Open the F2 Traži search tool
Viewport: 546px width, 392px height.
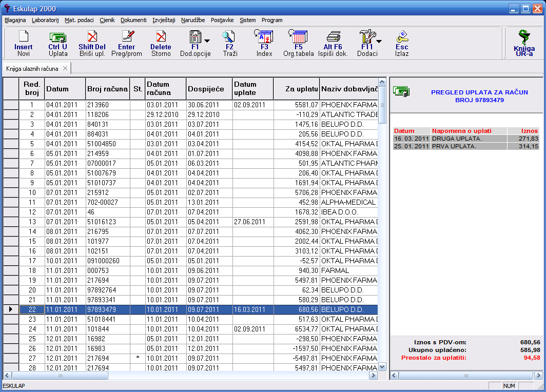pos(229,36)
